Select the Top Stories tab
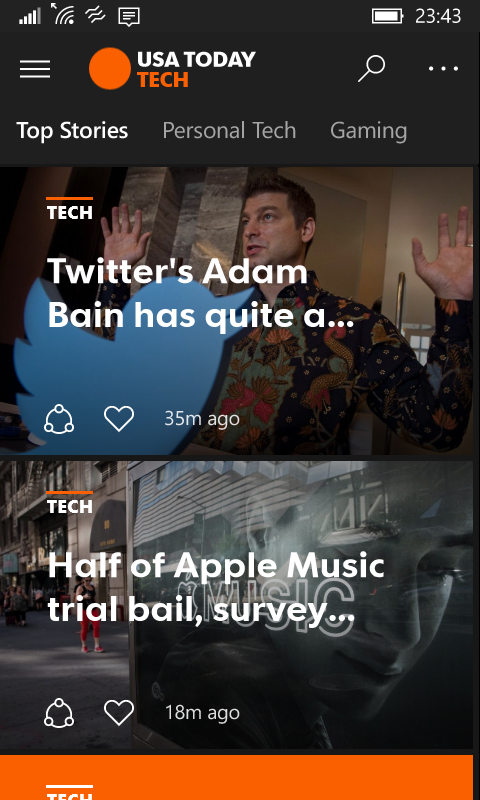Image resolution: width=480 pixels, height=800 pixels. click(72, 131)
